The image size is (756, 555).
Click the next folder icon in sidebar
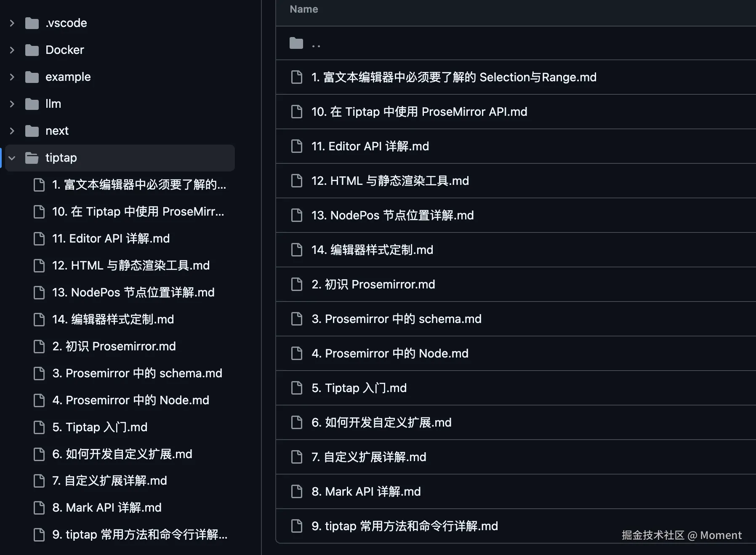[32, 131]
